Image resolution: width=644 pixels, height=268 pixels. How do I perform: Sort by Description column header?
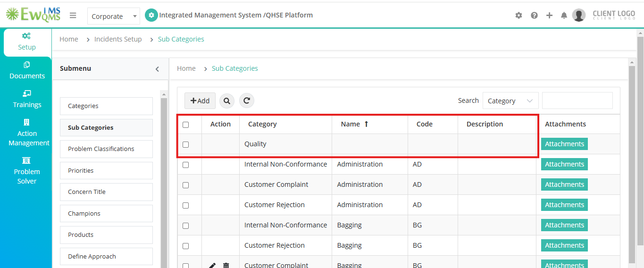click(x=485, y=124)
